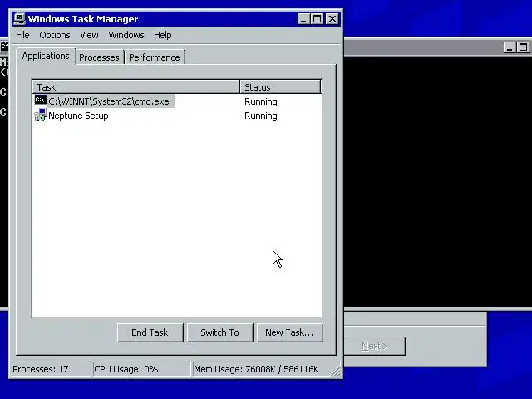Screen dimensions: 532x399
Task: Open the Help menu
Action: tap(163, 35)
